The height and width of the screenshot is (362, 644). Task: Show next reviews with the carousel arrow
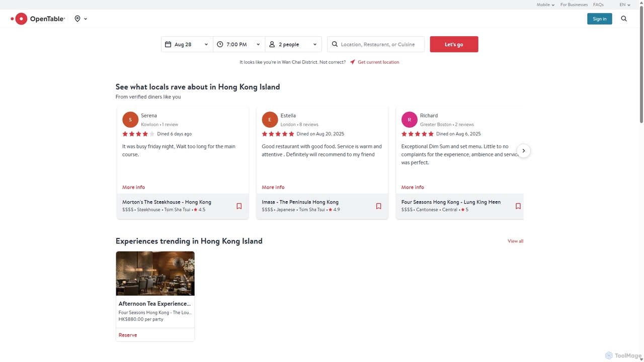click(523, 151)
